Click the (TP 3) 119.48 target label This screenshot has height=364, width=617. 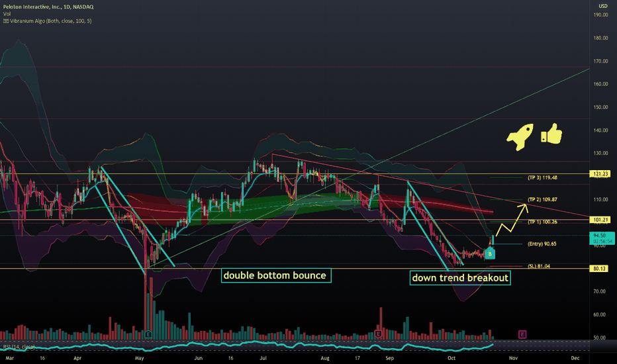coord(542,178)
